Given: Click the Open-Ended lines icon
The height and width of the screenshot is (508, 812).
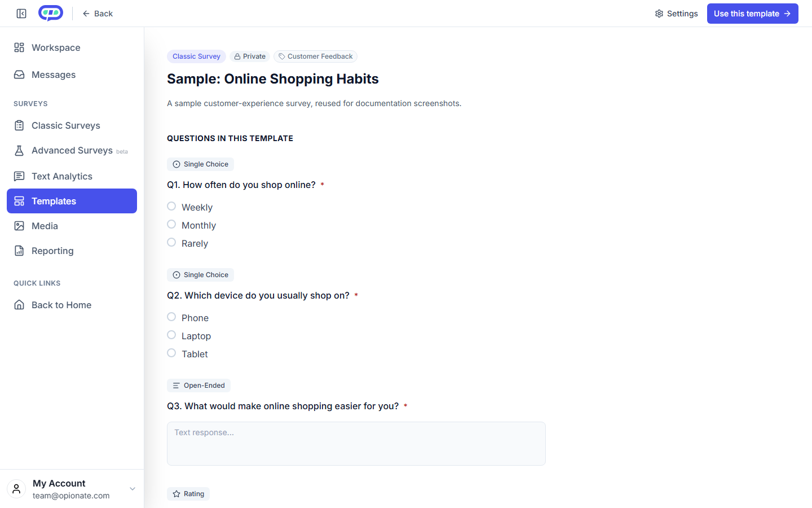Looking at the screenshot, I should [176, 386].
